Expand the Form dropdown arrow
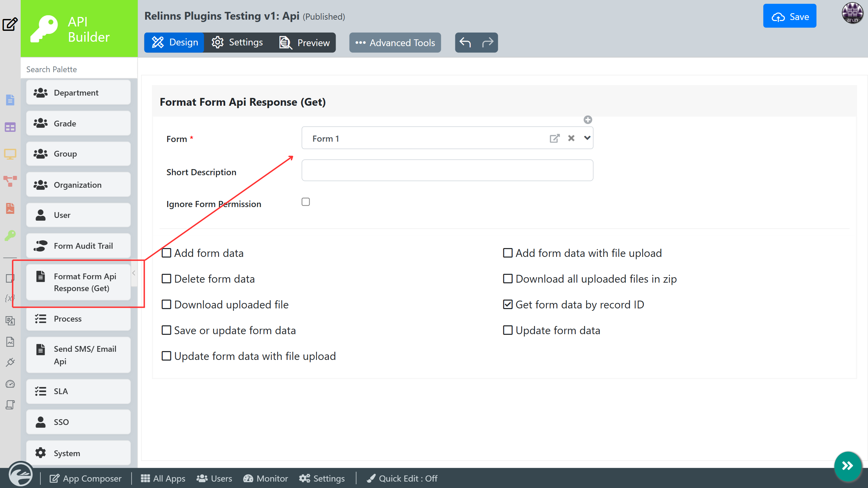The image size is (868, 488). pyautogui.click(x=587, y=138)
